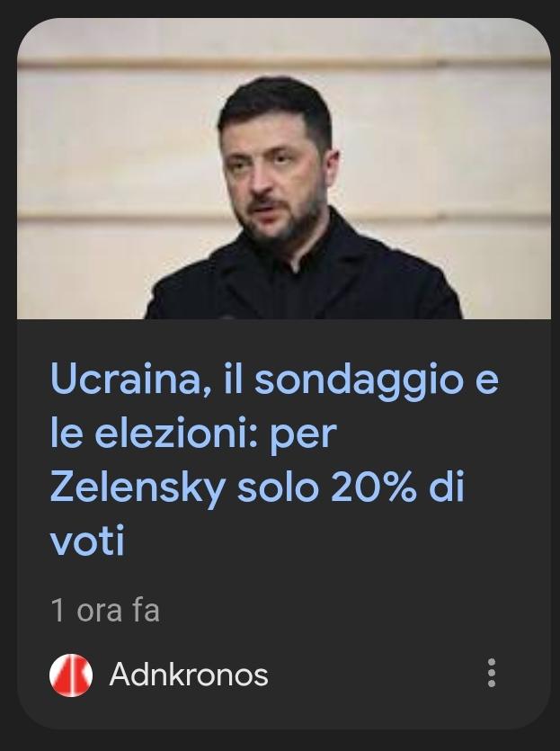This screenshot has width=560, height=751.
Task: Tap the word "Zelensky" in the headline
Action: [138, 489]
